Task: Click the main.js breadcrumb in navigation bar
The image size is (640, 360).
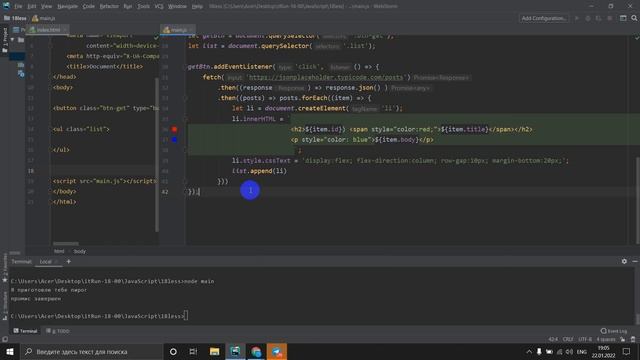Action: [x=44, y=18]
